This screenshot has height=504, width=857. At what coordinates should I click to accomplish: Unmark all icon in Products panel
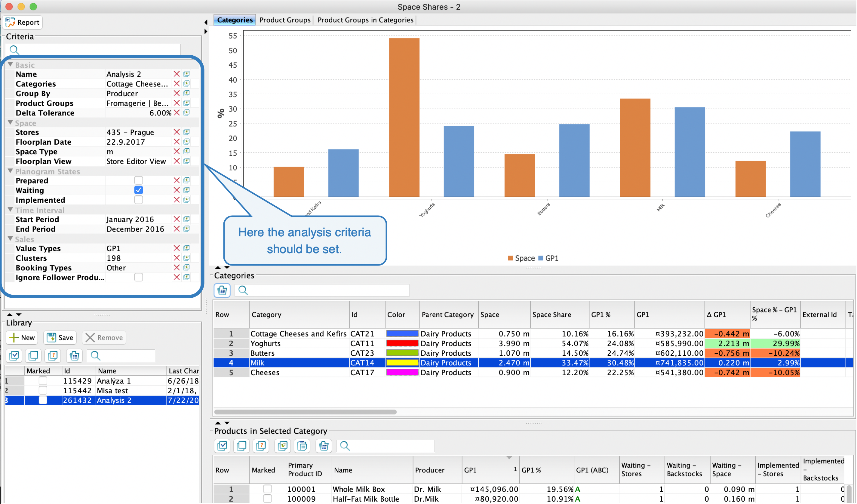pos(241,446)
